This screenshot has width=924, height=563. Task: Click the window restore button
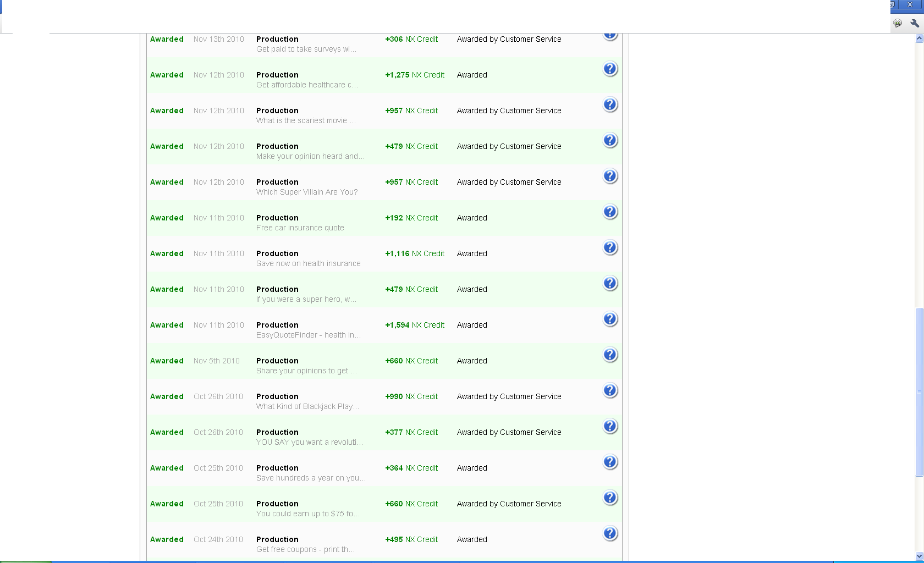[x=893, y=4]
